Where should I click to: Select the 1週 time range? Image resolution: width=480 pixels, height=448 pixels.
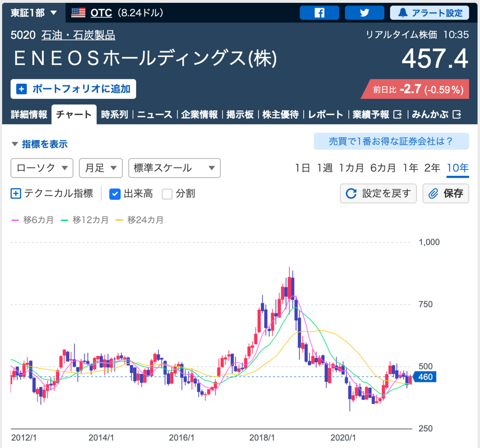(325, 168)
